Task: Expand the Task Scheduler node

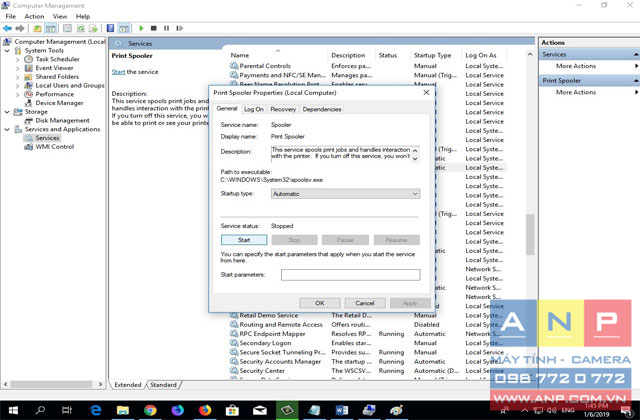Action: tap(18, 59)
